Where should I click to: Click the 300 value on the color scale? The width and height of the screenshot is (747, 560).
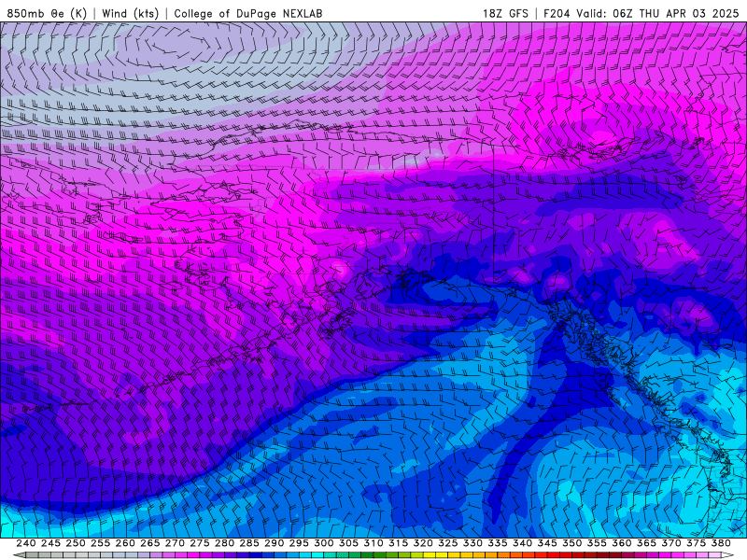[x=323, y=543]
